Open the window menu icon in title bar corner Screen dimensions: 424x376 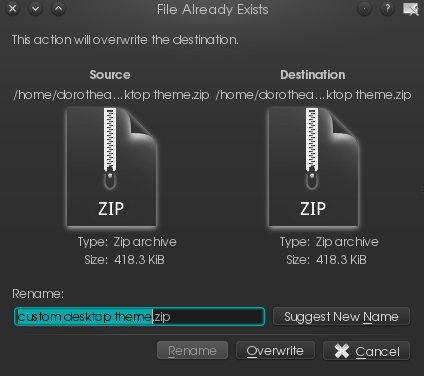click(x=411, y=9)
